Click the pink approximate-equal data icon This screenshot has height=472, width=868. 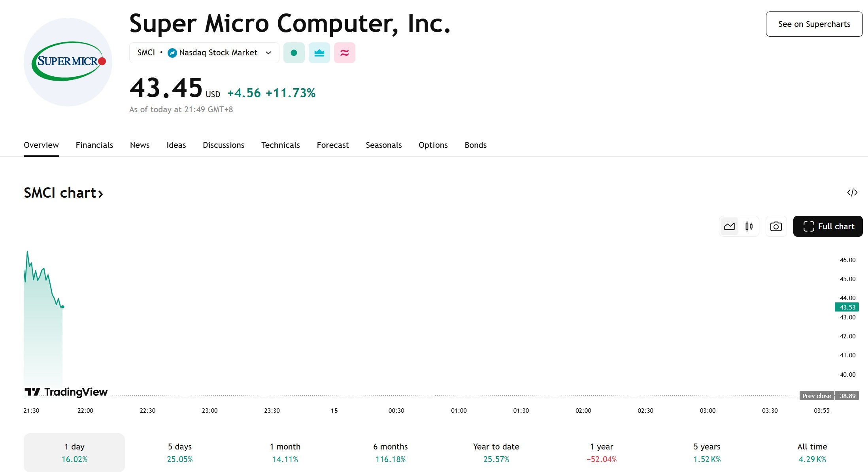344,53
